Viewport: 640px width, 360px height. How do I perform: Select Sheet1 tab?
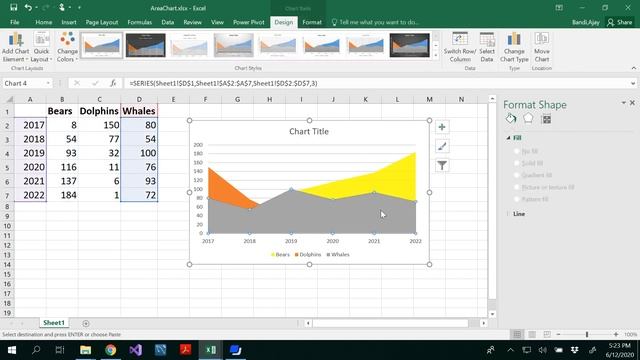pos(54,323)
